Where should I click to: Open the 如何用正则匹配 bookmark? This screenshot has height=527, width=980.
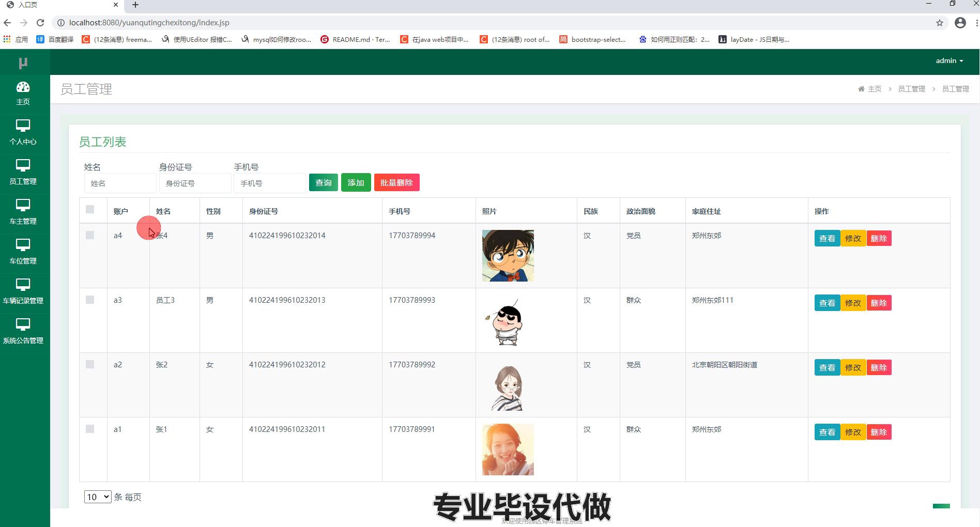click(x=674, y=39)
